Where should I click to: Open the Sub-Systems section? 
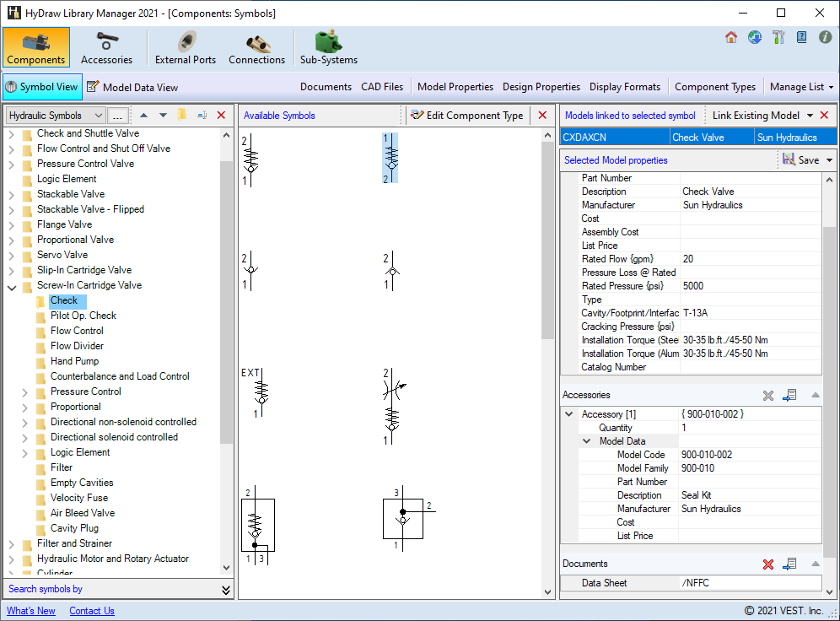328,47
